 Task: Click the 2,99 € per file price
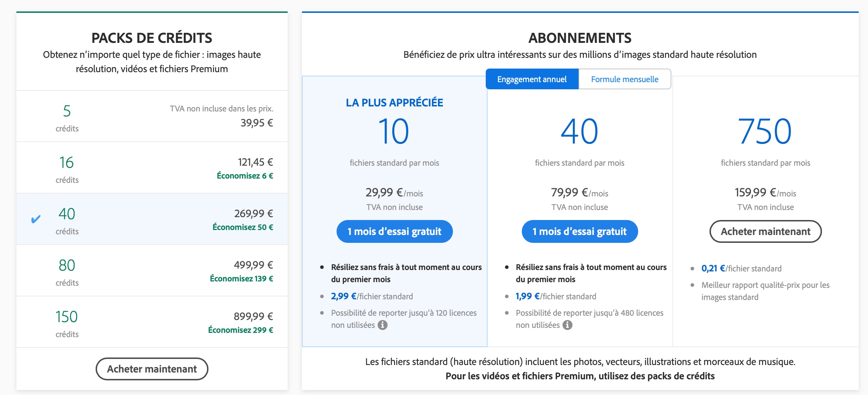(343, 296)
